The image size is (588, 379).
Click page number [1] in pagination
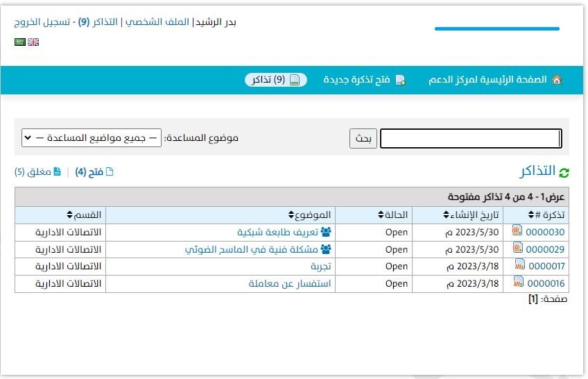coord(533,299)
